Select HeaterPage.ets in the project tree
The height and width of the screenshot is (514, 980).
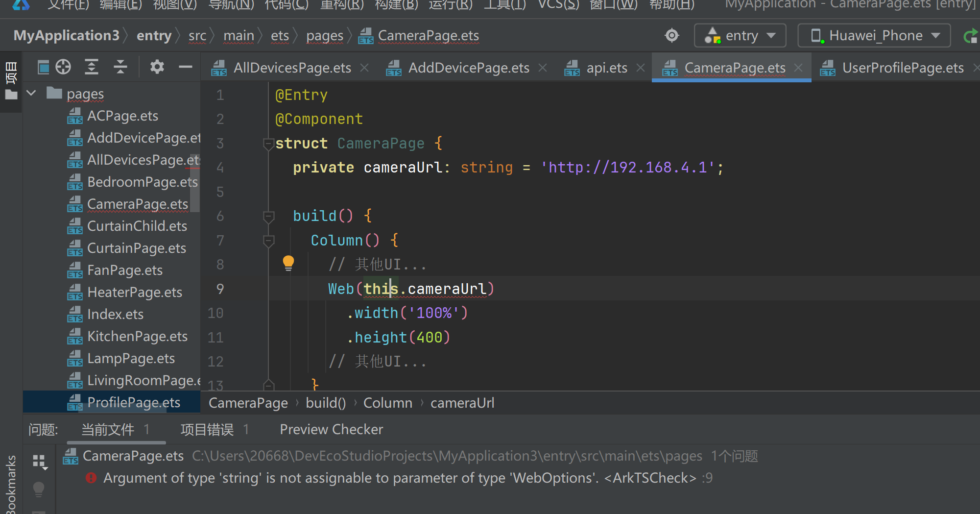coord(134,292)
